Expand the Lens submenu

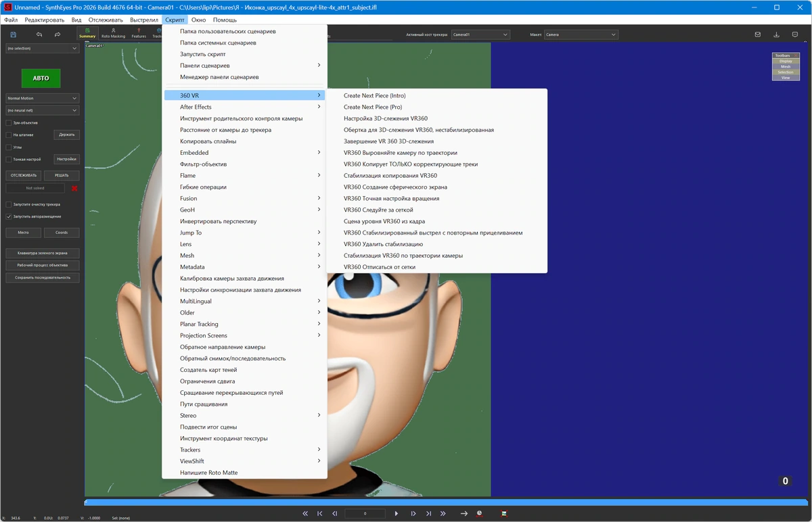244,244
